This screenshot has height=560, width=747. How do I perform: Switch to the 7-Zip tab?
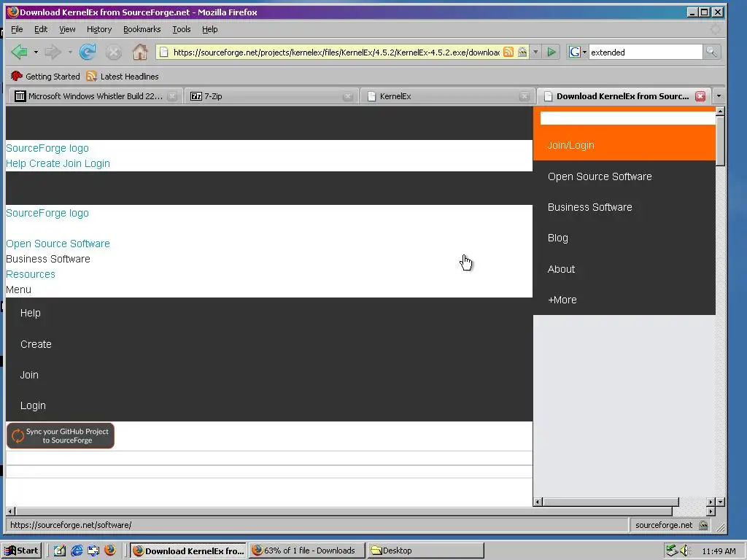pos(271,96)
